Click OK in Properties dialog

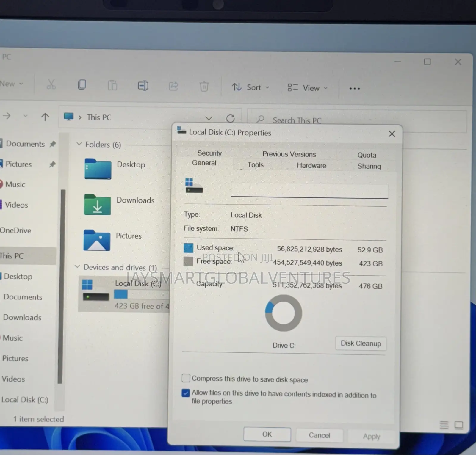point(267,434)
